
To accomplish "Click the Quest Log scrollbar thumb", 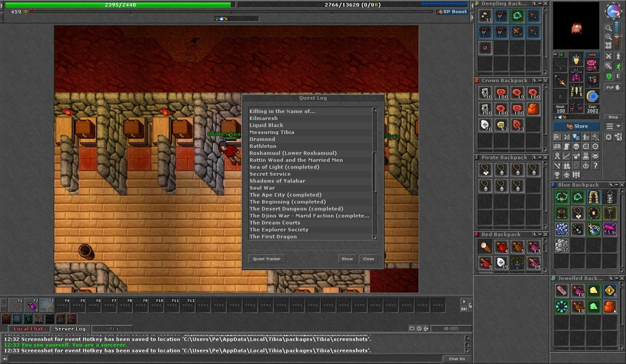I will pyautogui.click(x=375, y=172).
